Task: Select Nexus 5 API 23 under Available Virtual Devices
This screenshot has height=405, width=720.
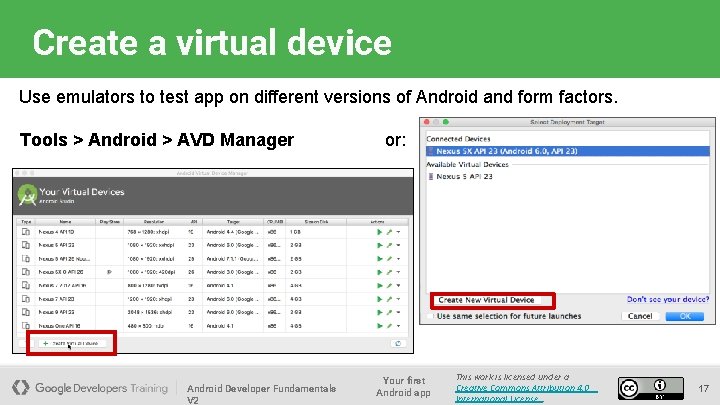Action: (x=464, y=176)
